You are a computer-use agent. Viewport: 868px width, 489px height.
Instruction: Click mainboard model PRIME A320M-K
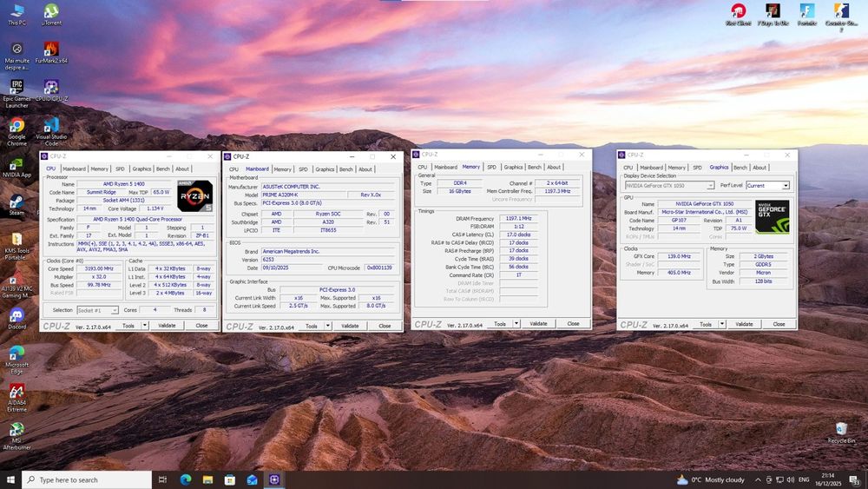tap(303, 195)
